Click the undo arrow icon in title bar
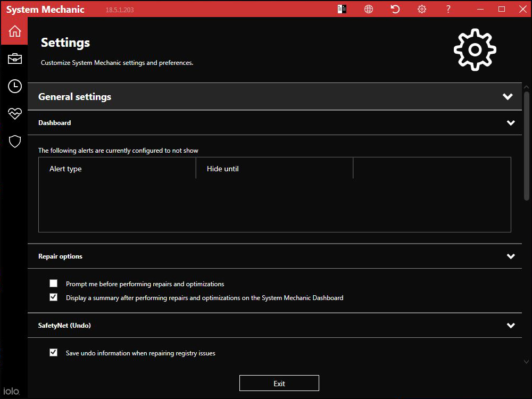Screen dimensions: 532x399 pyautogui.click(x=395, y=9)
